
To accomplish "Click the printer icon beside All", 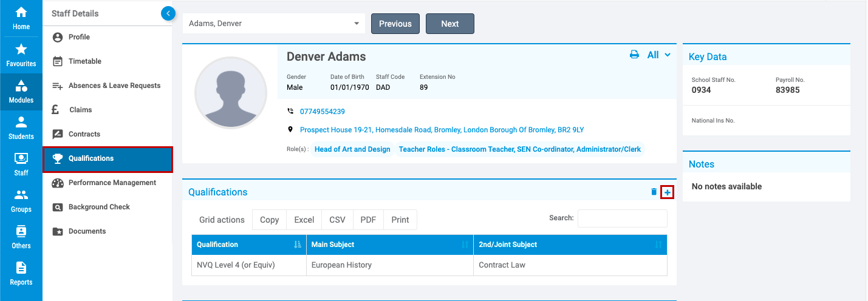I will (x=634, y=55).
